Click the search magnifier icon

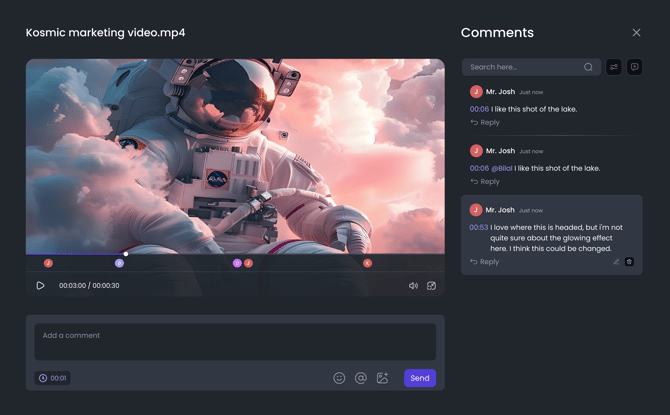click(588, 67)
